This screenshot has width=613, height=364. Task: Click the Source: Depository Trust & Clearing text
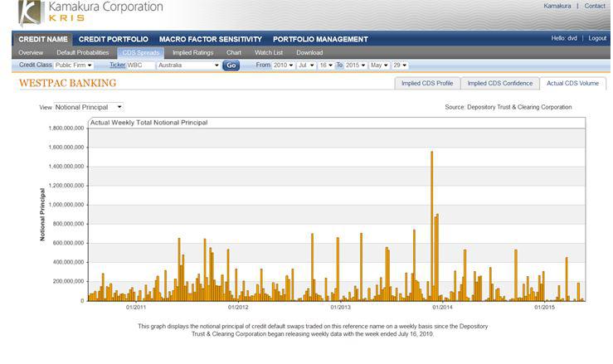[508, 107]
